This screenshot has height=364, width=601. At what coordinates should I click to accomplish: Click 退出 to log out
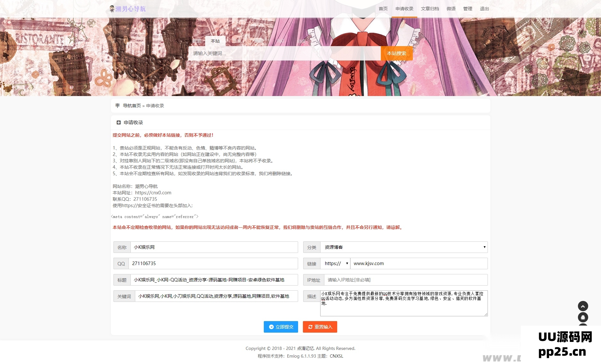click(x=484, y=9)
